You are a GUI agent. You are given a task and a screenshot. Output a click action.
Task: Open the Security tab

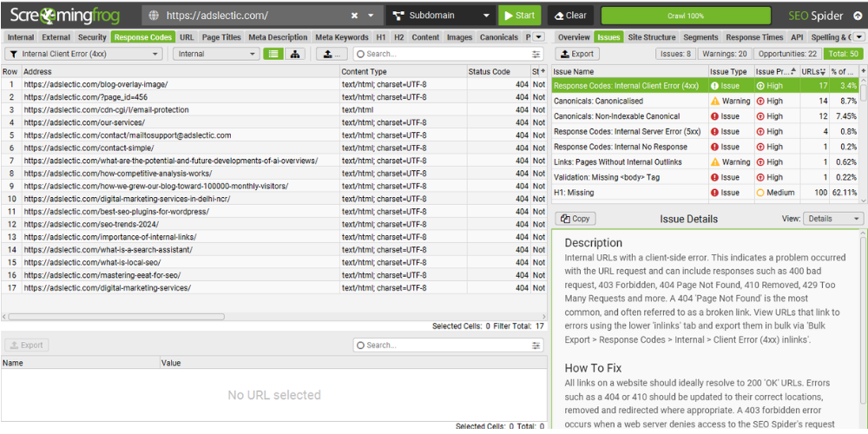[92, 37]
